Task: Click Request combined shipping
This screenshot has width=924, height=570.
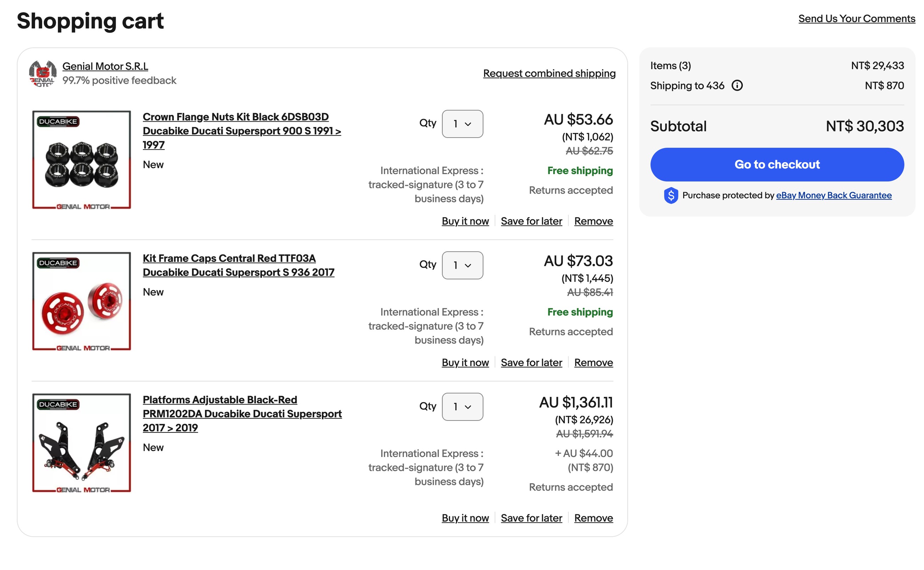Action: (x=549, y=73)
